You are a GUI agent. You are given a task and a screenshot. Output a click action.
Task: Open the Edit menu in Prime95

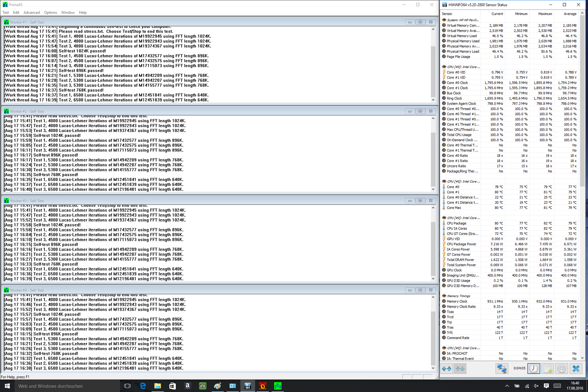(x=16, y=12)
